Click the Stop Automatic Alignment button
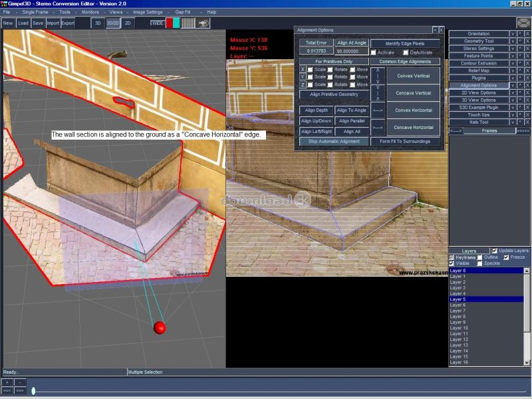The height and width of the screenshot is (399, 532). point(334,141)
